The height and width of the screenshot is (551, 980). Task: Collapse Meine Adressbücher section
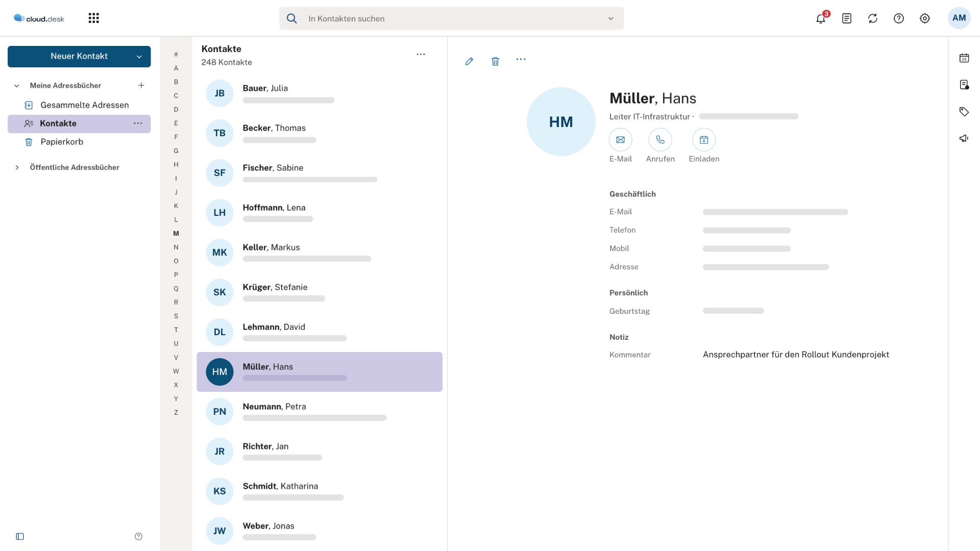click(17, 86)
